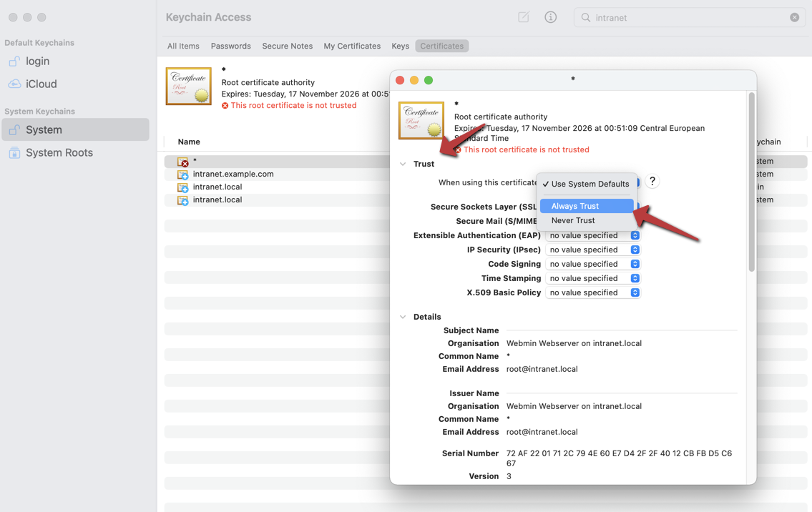Open the info icon in toolbar
The height and width of the screenshot is (512, 812).
[550, 17]
